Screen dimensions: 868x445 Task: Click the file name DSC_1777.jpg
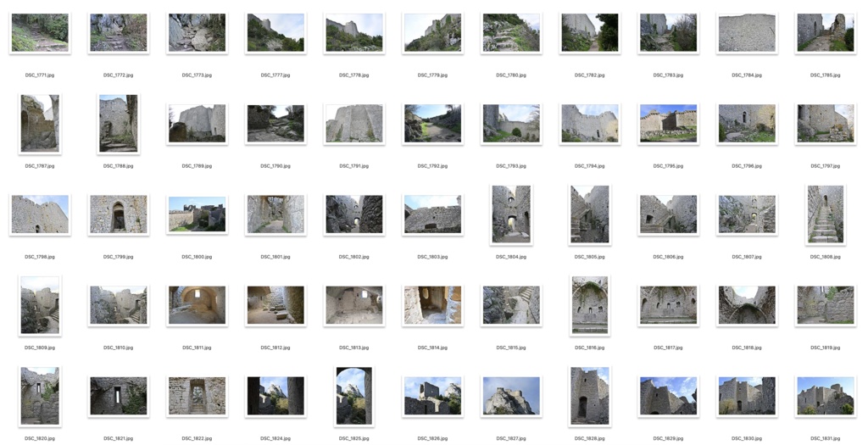tap(275, 75)
